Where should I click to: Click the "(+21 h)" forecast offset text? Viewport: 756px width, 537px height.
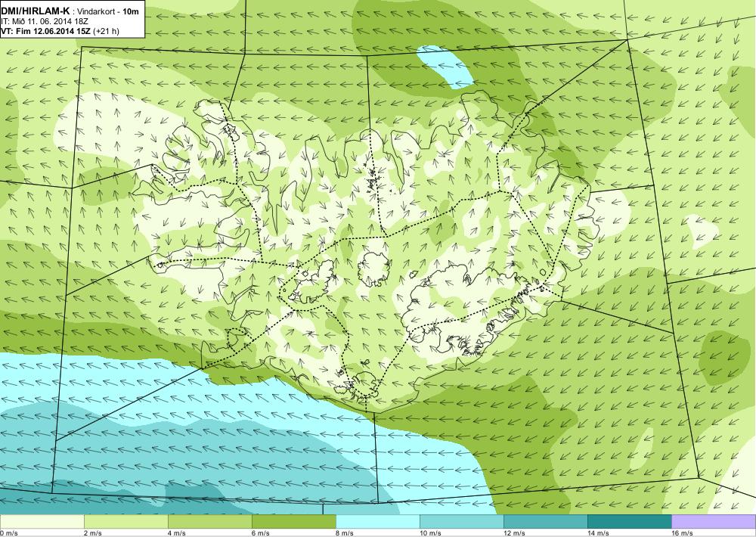pyautogui.click(x=106, y=31)
